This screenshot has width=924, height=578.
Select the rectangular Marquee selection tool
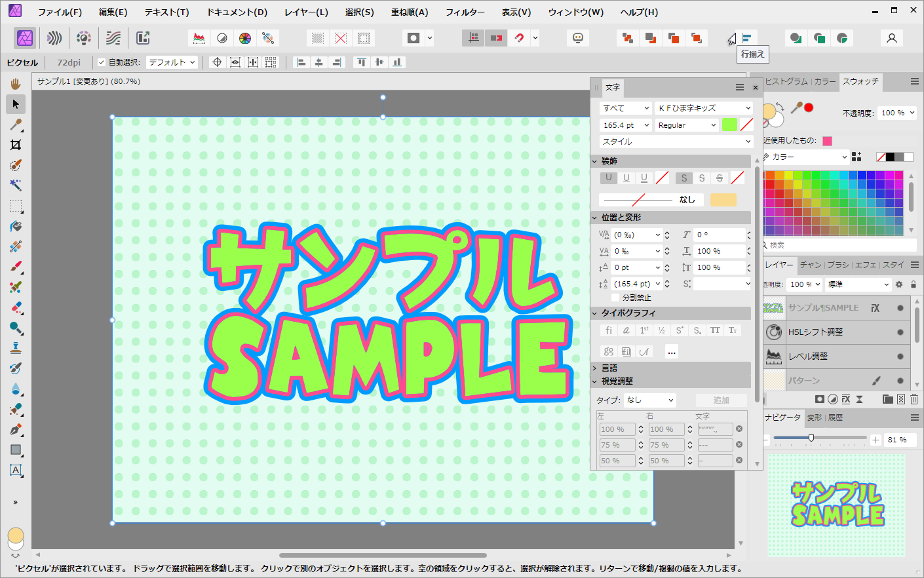(16, 206)
